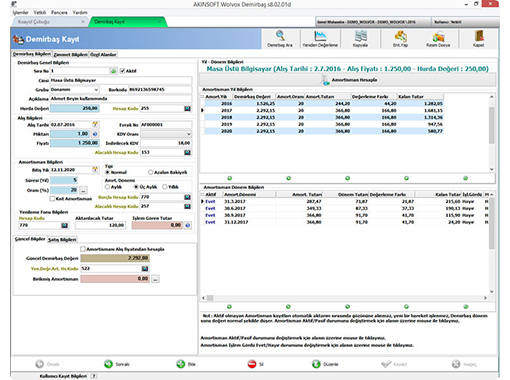The height and width of the screenshot is (380, 510).
Task: Toggle Evet status for 31.3.2017 period
Action: pyautogui.click(x=210, y=201)
